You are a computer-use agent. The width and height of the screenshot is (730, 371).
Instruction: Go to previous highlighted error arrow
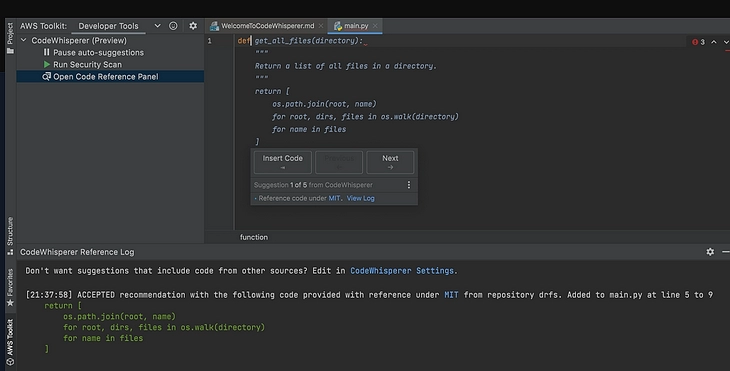pos(714,42)
